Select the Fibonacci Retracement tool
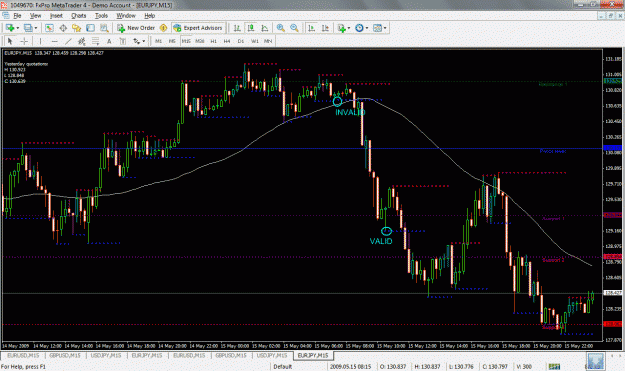 pos(96,41)
